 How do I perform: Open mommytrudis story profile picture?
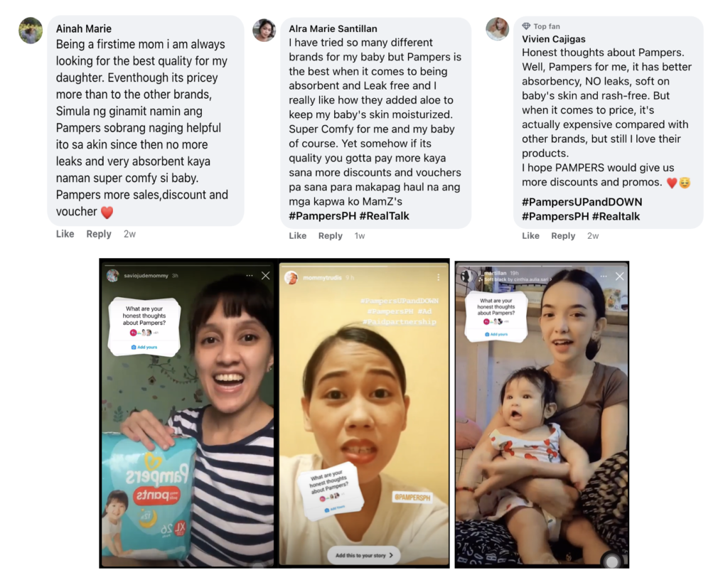tap(291, 277)
